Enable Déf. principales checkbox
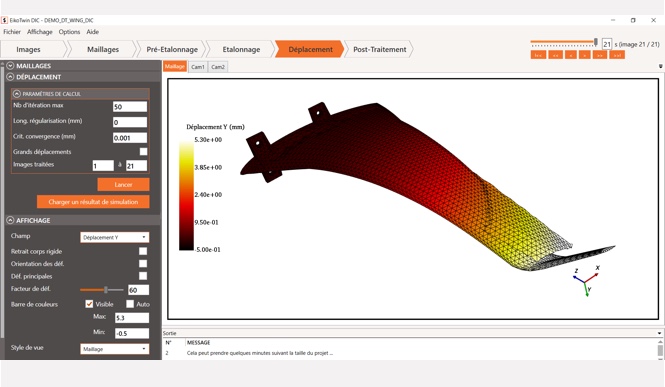This screenshot has width=665, height=387. 143,276
